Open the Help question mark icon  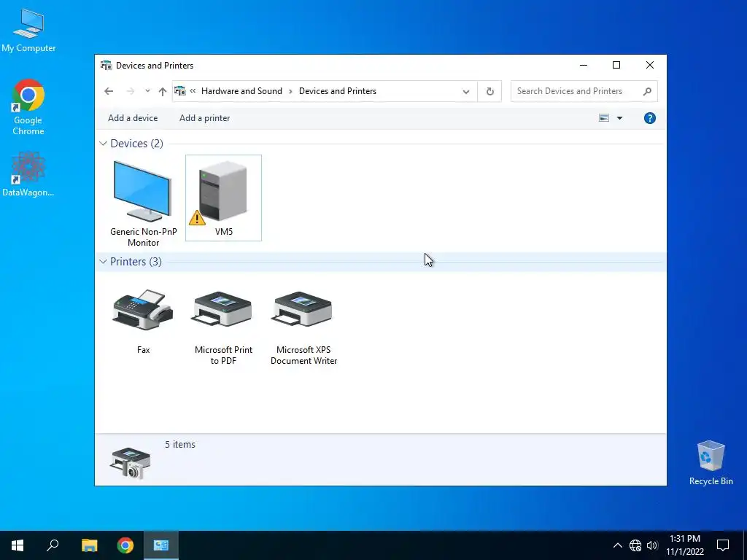pos(649,118)
